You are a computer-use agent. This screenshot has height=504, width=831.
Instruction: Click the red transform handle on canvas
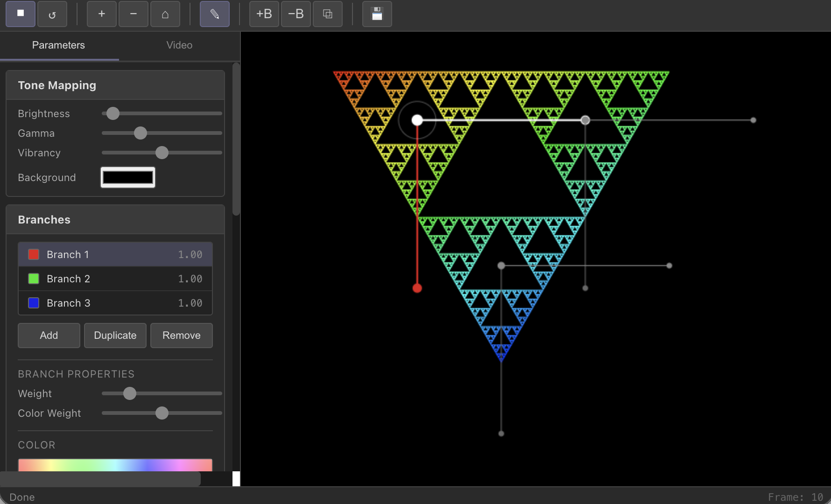[x=417, y=288]
